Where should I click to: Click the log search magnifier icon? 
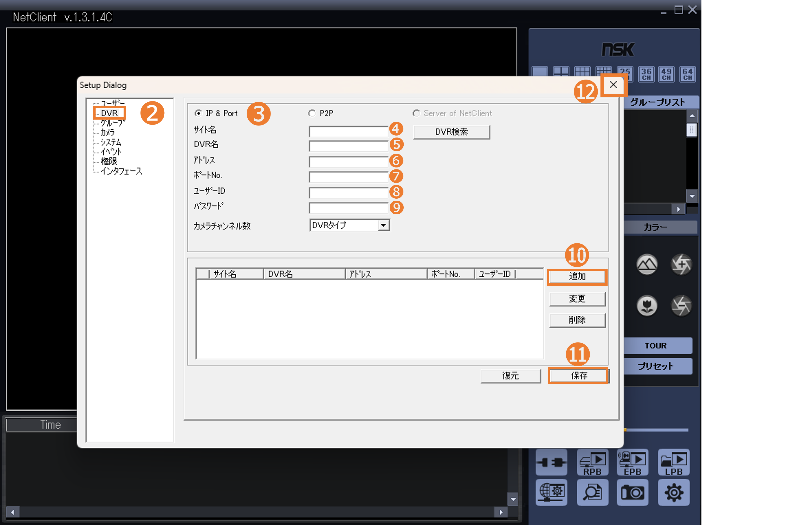tap(592, 492)
